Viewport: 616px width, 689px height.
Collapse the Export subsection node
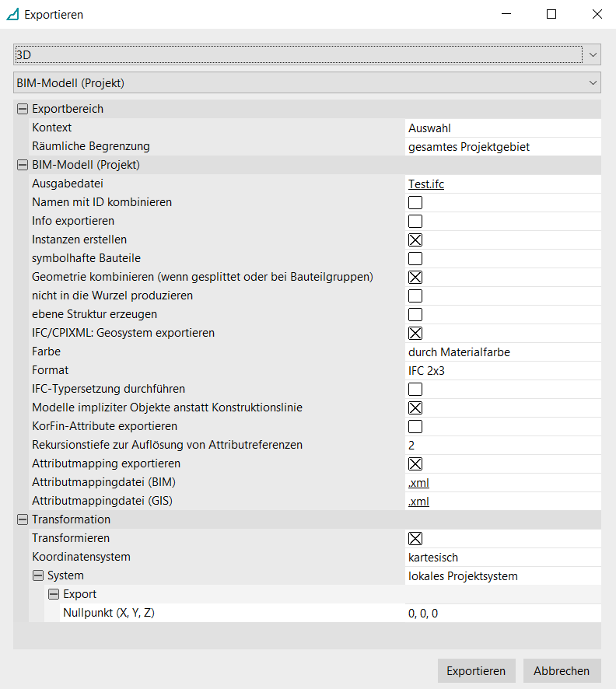coord(53,594)
